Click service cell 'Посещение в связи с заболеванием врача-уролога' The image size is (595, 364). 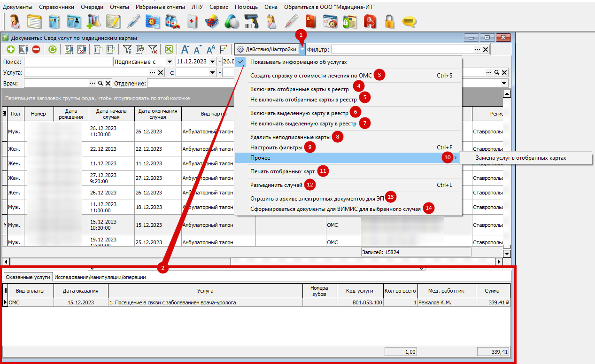coord(205,302)
